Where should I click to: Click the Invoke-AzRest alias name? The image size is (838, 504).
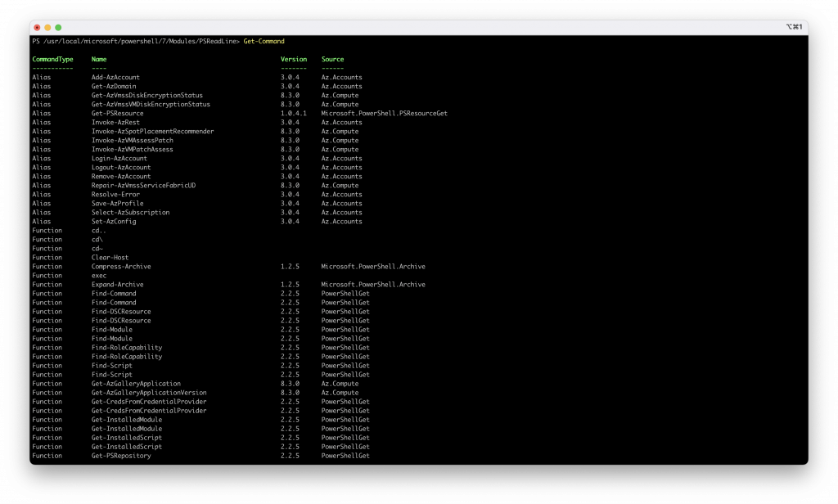pos(115,123)
